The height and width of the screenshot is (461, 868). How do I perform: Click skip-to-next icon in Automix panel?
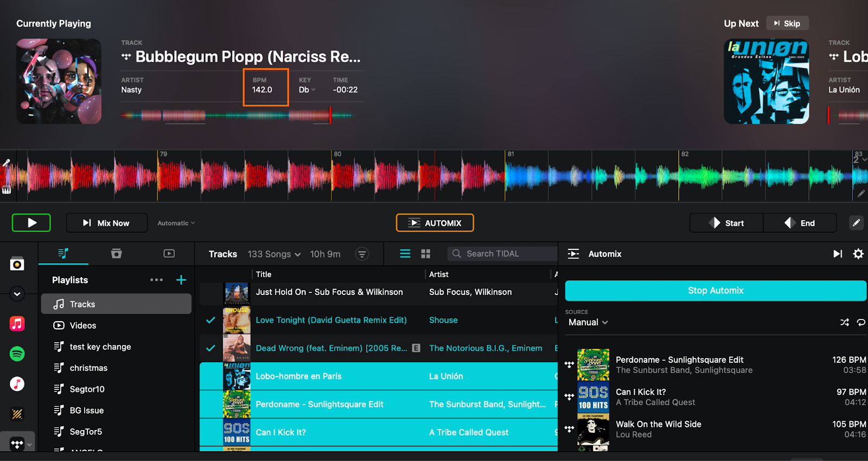838,254
